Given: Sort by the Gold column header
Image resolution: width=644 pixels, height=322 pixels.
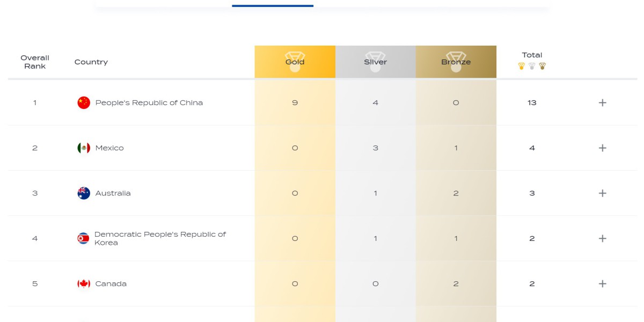Looking at the screenshot, I should point(295,62).
